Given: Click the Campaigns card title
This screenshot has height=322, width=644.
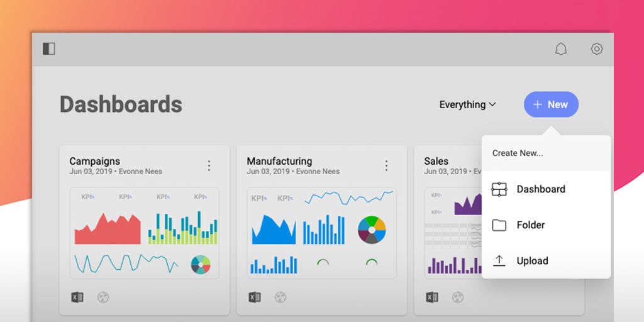Looking at the screenshot, I should (x=95, y=161).
